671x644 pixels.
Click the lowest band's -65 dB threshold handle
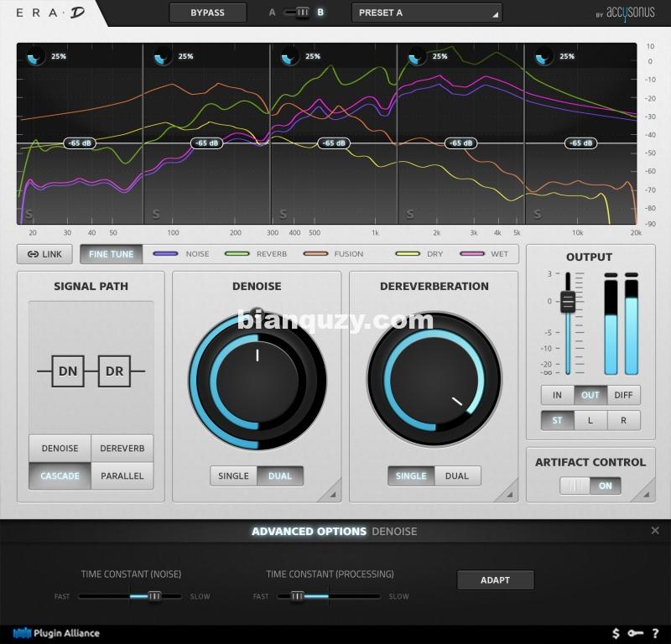click(x=80, y=143)
